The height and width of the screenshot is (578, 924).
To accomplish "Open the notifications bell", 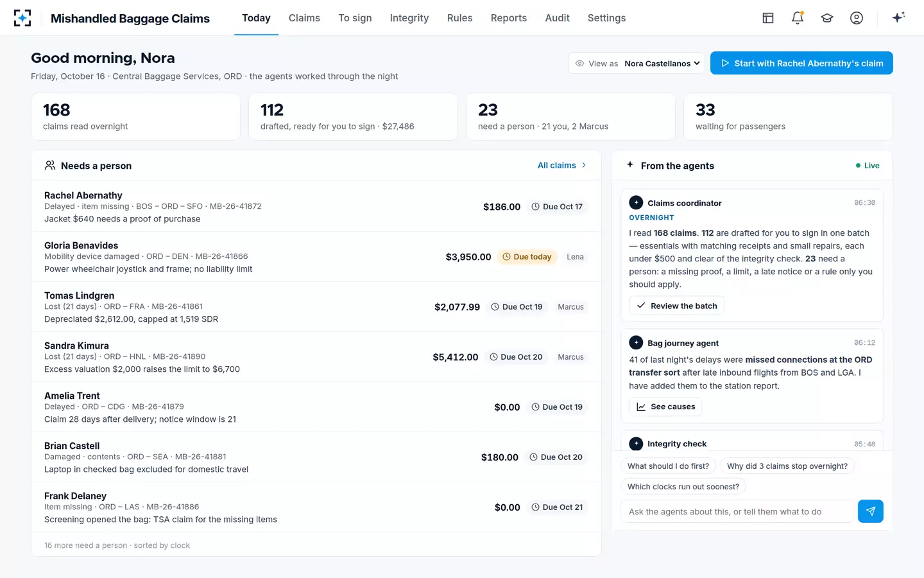I will (798, 18).
